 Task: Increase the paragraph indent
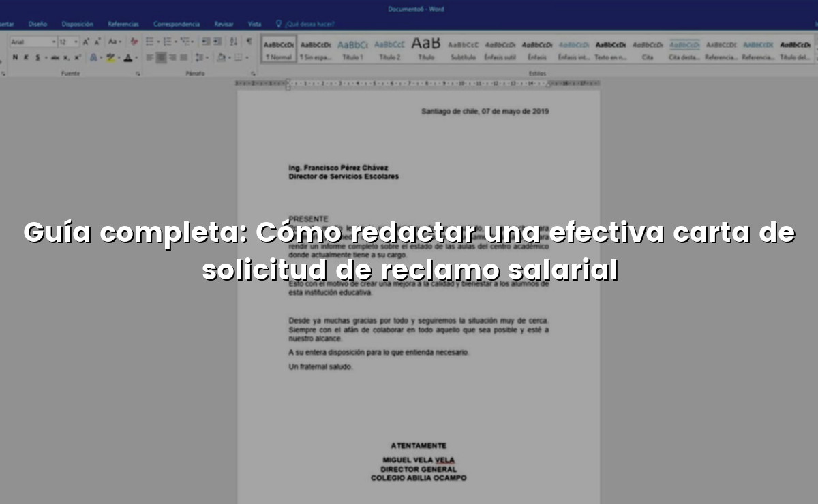point(217,42)
